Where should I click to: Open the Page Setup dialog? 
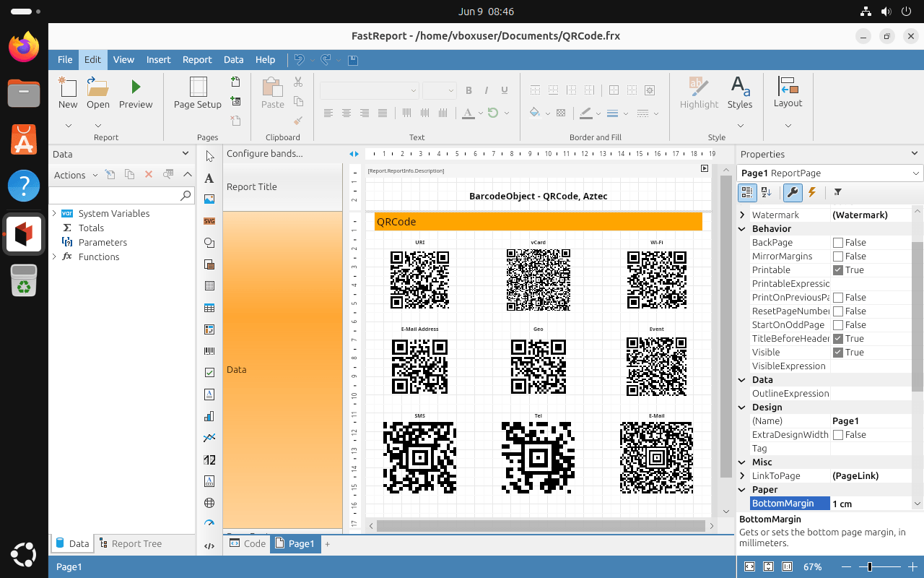pos(198,94)
